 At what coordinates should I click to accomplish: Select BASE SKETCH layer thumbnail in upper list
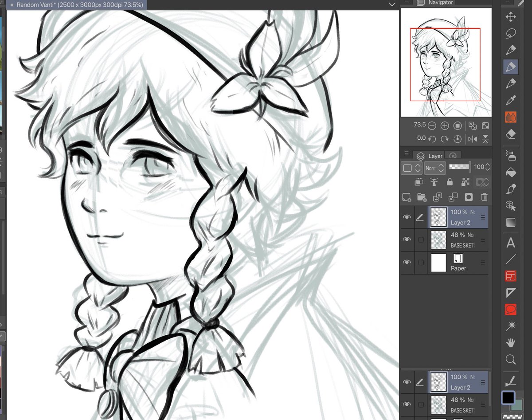pyautogui.click(x=438, y=239)
